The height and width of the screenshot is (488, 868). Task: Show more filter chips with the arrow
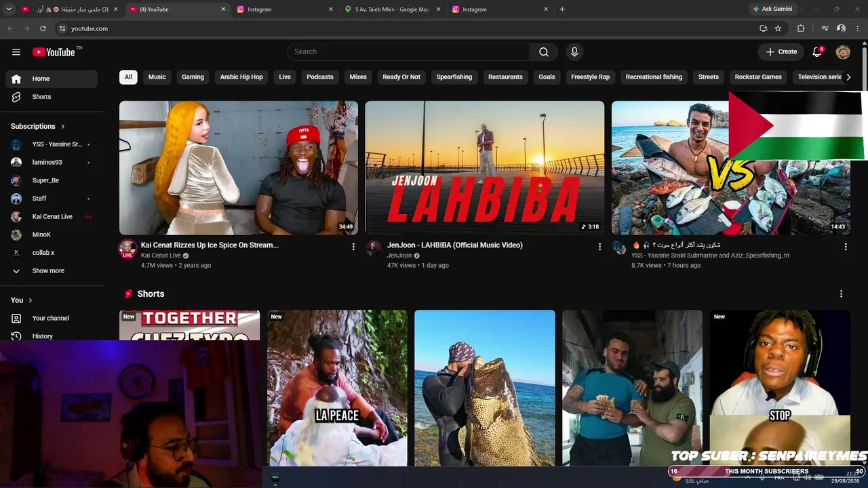tap(848, 77)
